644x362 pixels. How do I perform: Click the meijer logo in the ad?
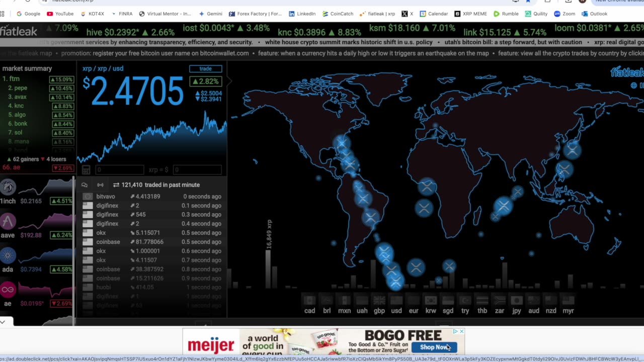point(211,345)
